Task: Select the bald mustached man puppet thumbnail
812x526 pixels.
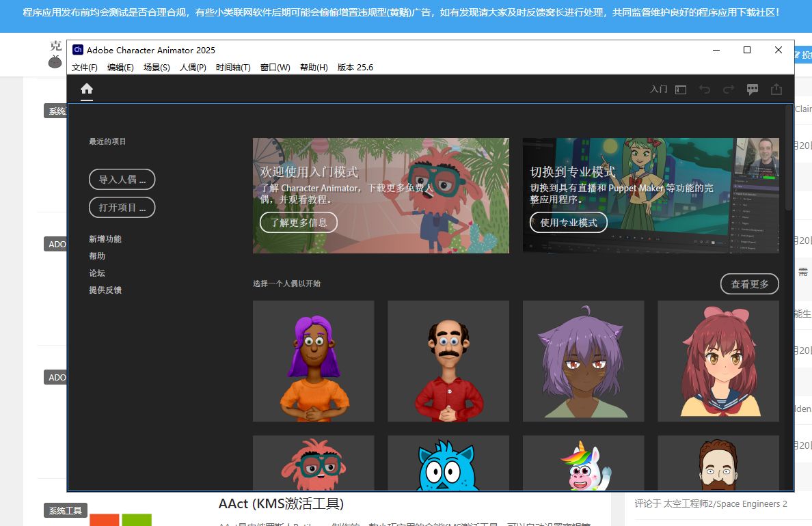Action: (x=448, y=361)
